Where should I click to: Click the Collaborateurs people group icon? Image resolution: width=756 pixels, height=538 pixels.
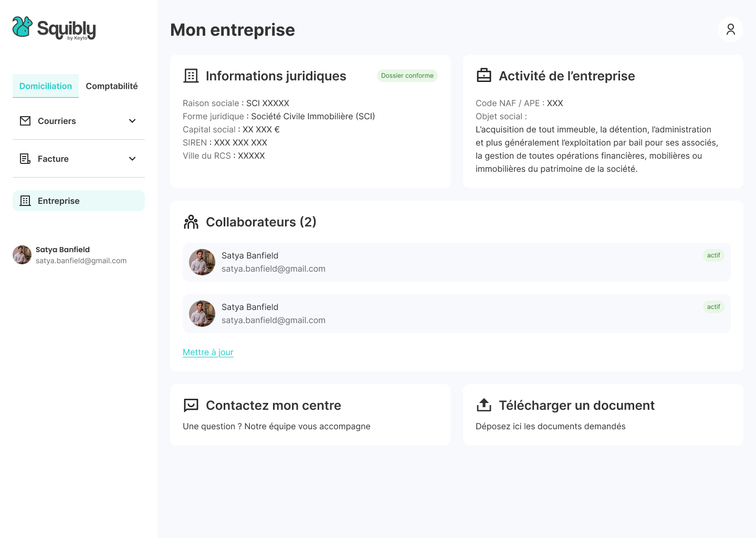[191, 222]
